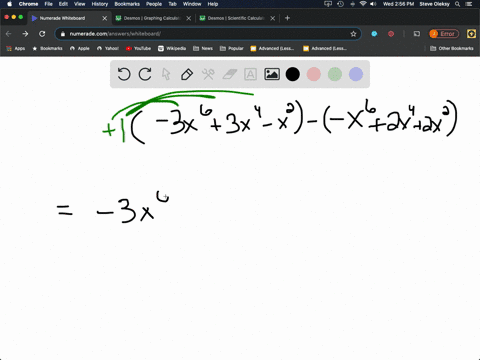Open the Wikipedia bookmark
Screen dimensions: 480x360
[x=172, y=48]
